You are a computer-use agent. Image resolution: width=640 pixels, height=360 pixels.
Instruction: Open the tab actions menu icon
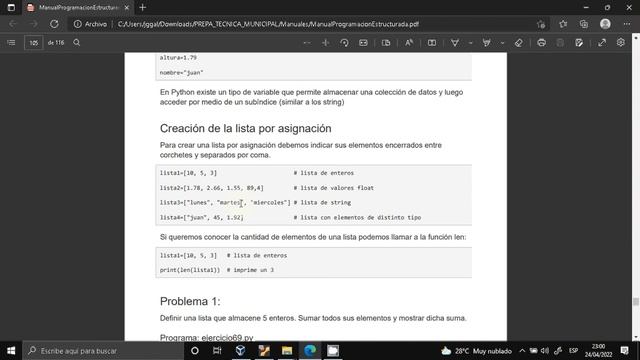tap(11, 7)
